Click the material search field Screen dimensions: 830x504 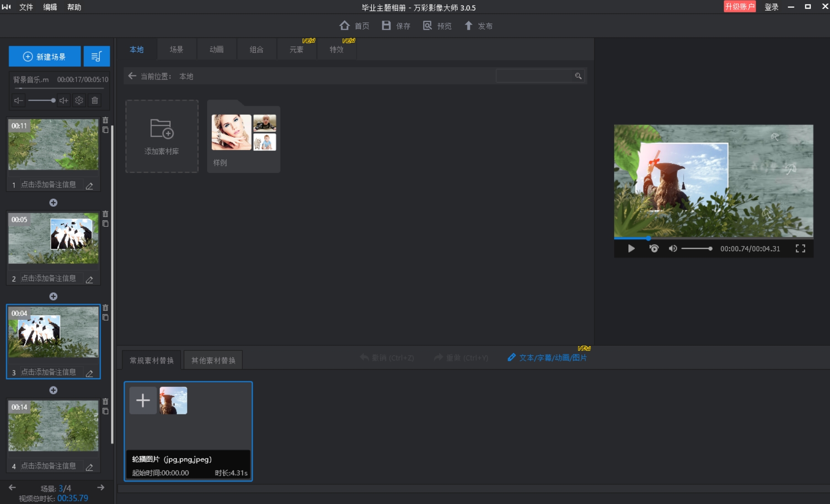click(x=535, y=76)
